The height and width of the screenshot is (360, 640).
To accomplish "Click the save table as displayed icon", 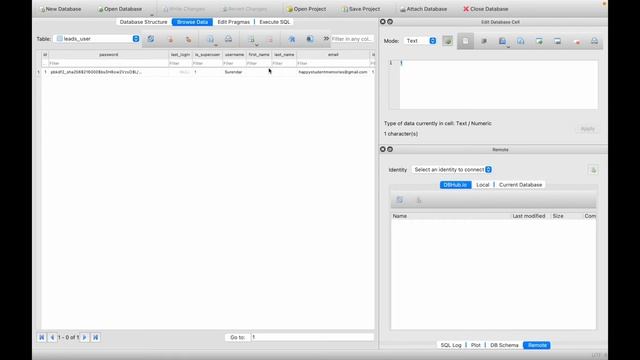I will (x=211, y=39).
